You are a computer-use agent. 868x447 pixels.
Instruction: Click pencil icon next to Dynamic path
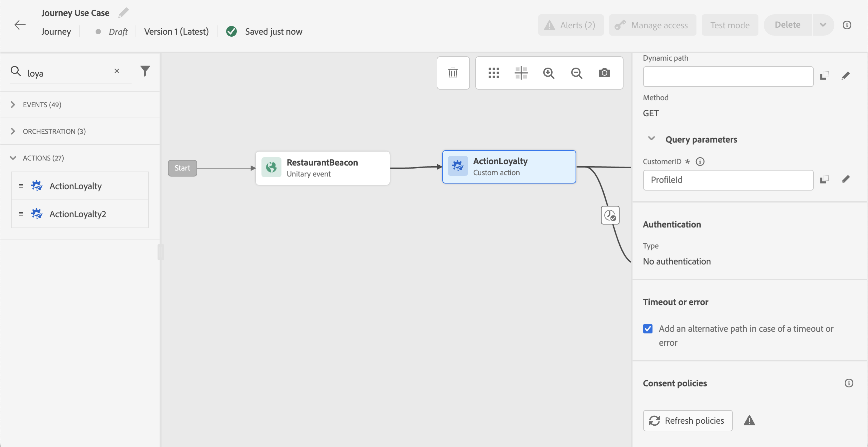click(845, 76)
